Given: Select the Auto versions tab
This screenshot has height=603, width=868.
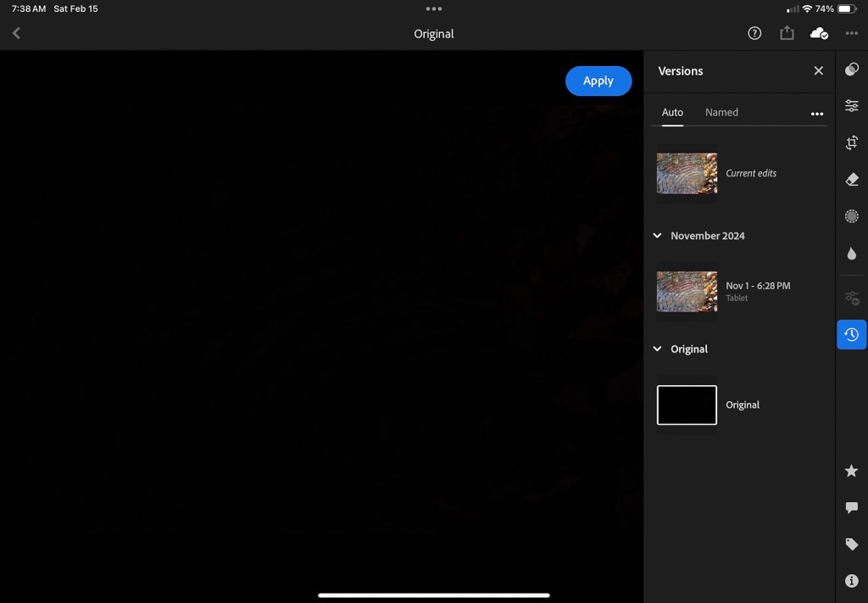Looking at the screenshot, I should 672,112.
